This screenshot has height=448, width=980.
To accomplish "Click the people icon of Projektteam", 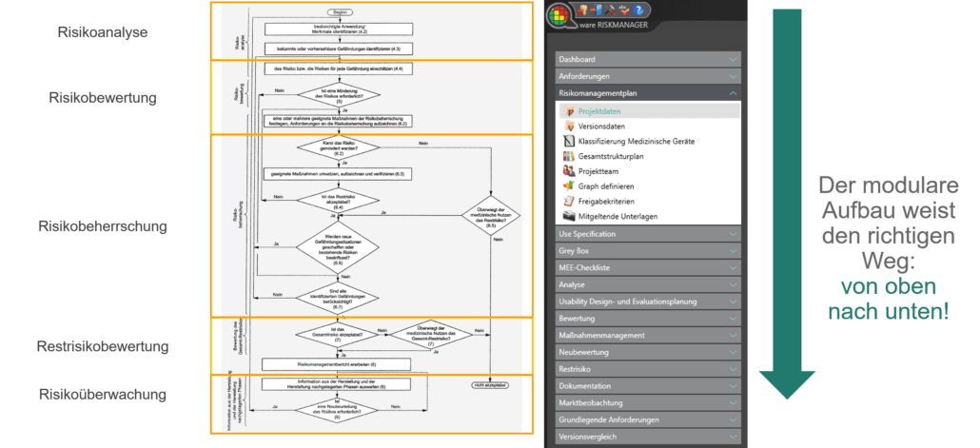I will pyautogui.click(x=568, y=171).
